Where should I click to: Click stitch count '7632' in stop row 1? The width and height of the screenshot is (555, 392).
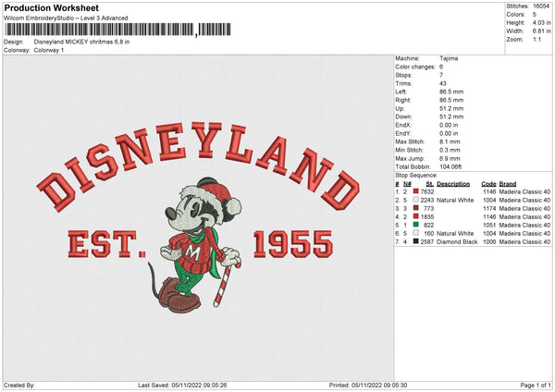point(427,191)
